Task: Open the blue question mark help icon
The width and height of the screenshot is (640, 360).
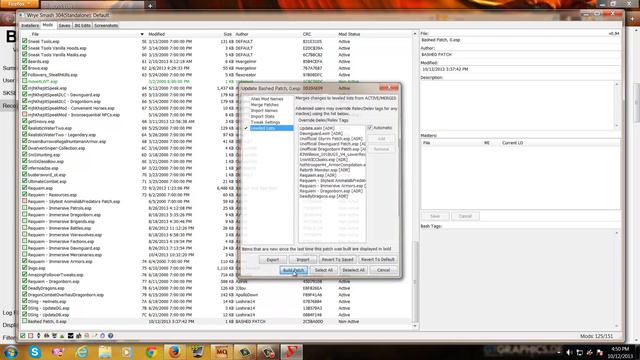Action: pyautogui.click(x=110, y=336)
